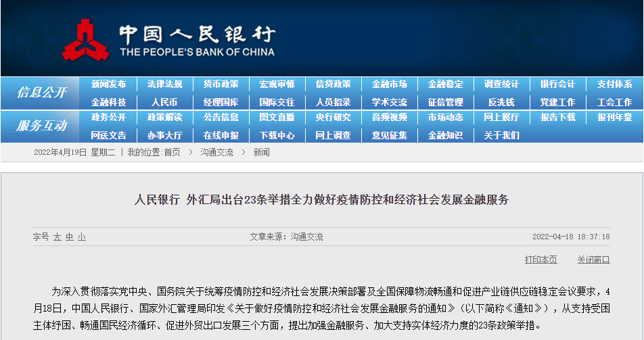Select 音频视频 navigation item

(390, 118)
